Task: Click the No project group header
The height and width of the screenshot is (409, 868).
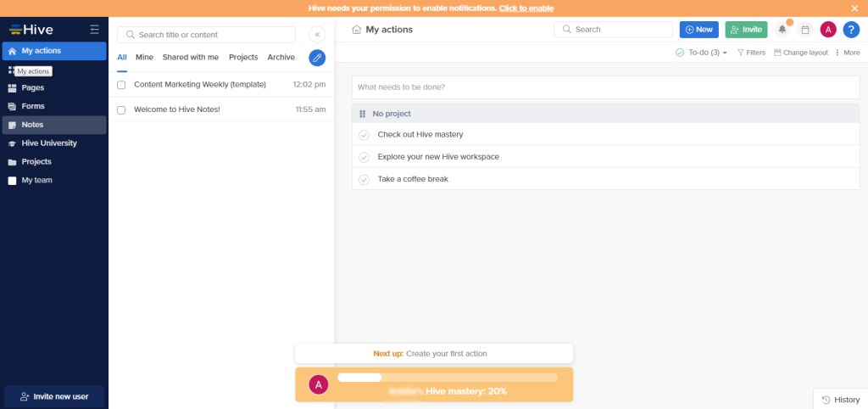Action: click(x=605, y=114)
